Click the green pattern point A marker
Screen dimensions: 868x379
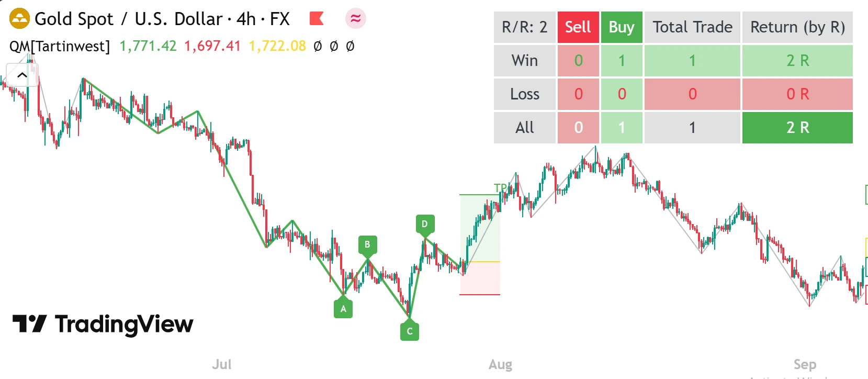point(343,309)
